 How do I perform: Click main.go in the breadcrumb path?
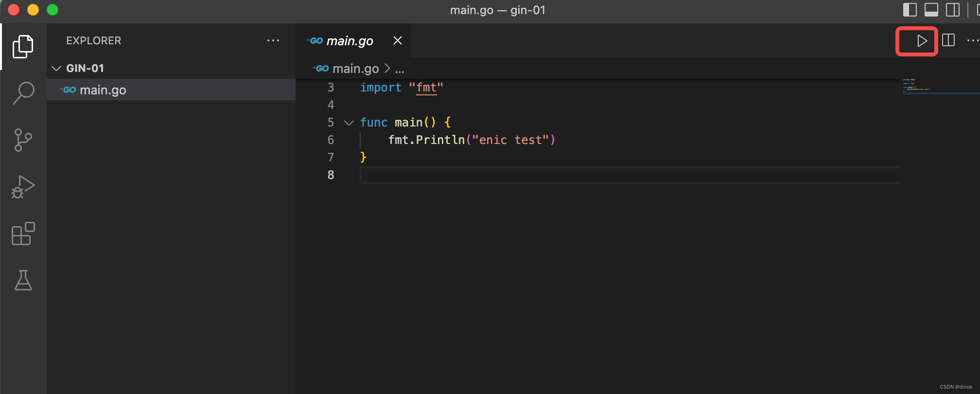click(355, 69)
